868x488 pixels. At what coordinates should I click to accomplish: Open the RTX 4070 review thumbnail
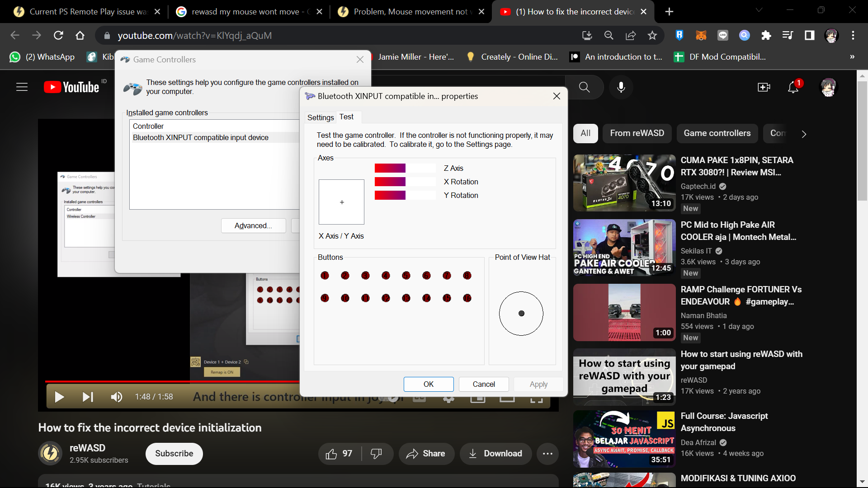click(624, 183)
